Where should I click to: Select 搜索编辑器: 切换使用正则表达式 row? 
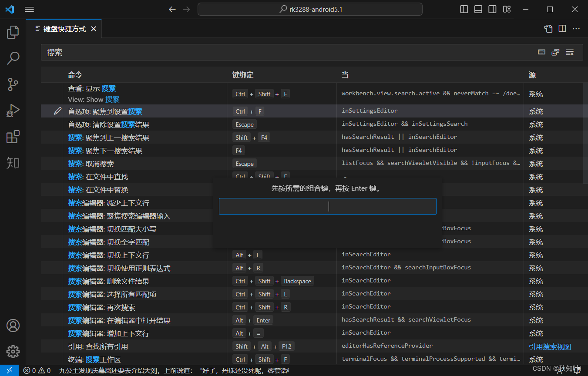pos(312,268)
